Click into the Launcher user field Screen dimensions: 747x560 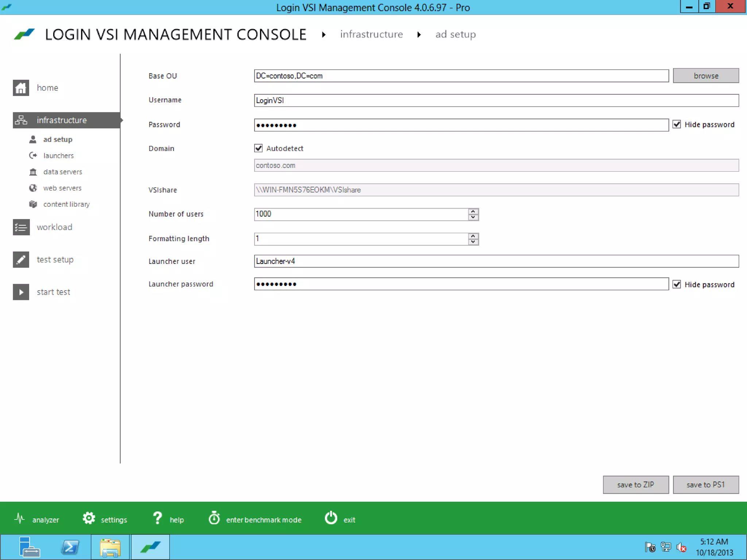pyautogui.click(x=496, y=261)
